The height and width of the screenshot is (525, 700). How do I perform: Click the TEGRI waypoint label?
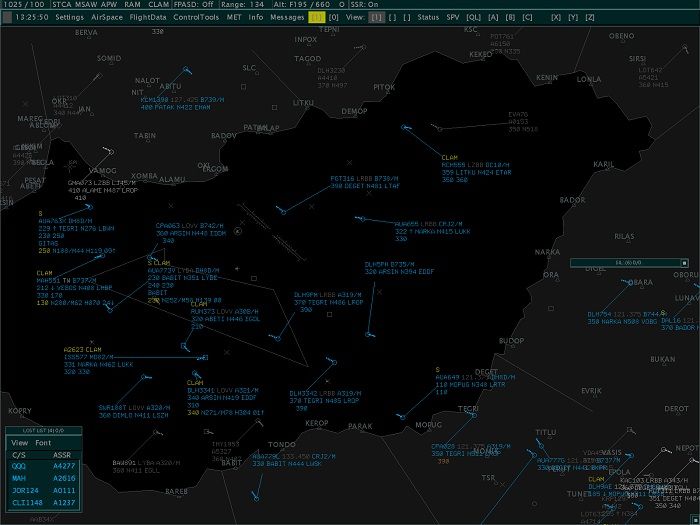[468, 408]
